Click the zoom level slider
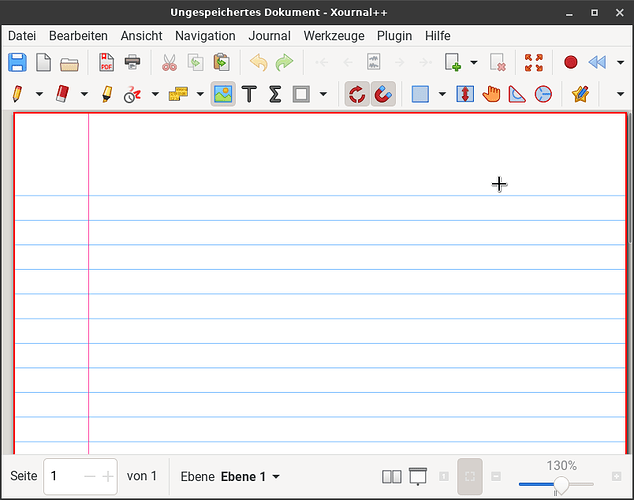Screen dimensions: 634x500 [561, 485]
